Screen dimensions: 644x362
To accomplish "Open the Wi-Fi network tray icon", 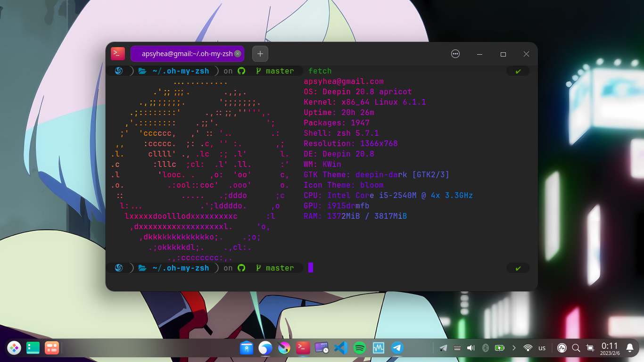I will tap(528, 348).
